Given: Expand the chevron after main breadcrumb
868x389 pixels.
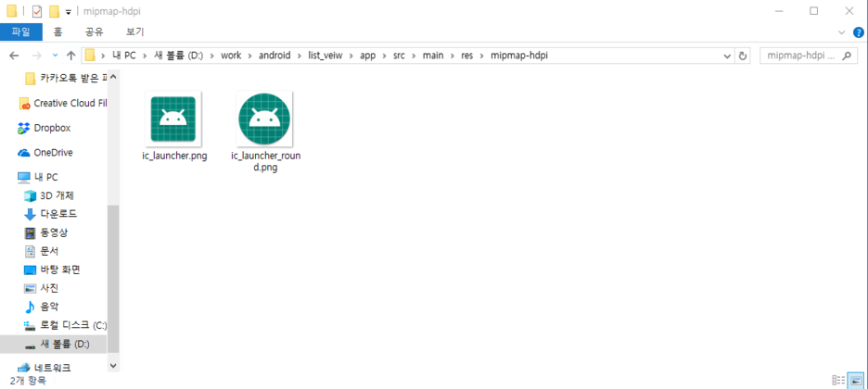Looking at the screenshot, I should [453, 56].
